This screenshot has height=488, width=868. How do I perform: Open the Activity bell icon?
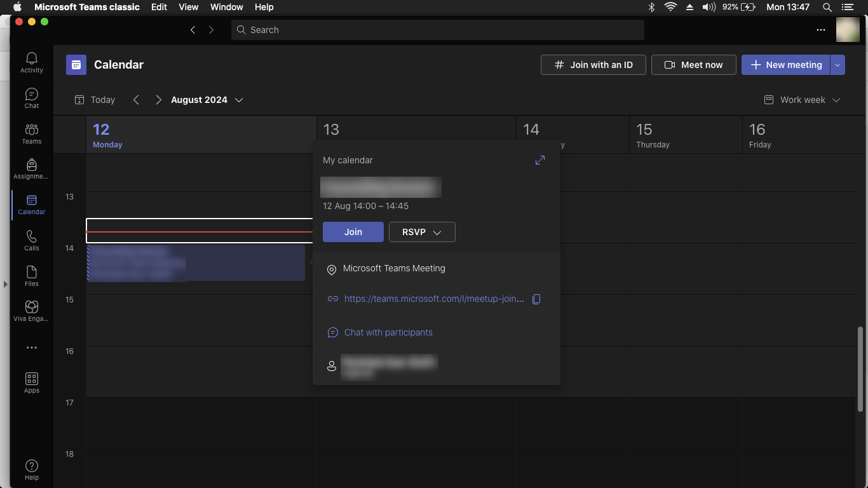pyautogui.click(x=32, y=62)
